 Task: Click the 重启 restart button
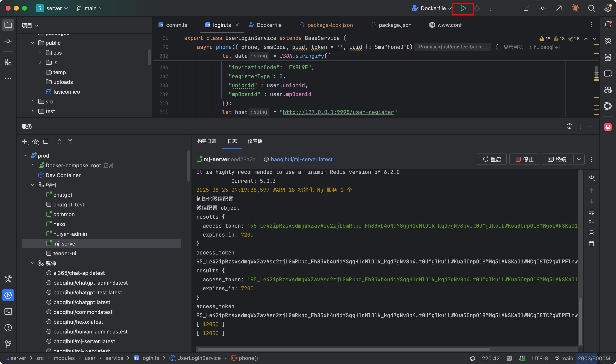[492, 159]
